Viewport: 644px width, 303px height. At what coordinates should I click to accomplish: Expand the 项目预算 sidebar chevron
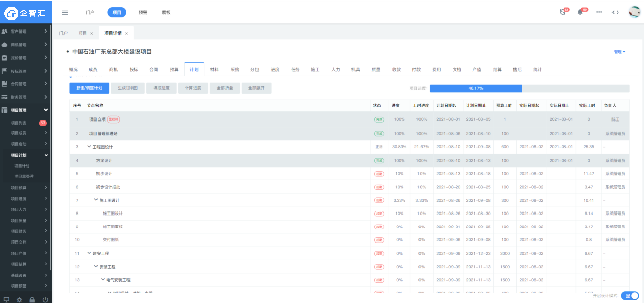(46, 187)
